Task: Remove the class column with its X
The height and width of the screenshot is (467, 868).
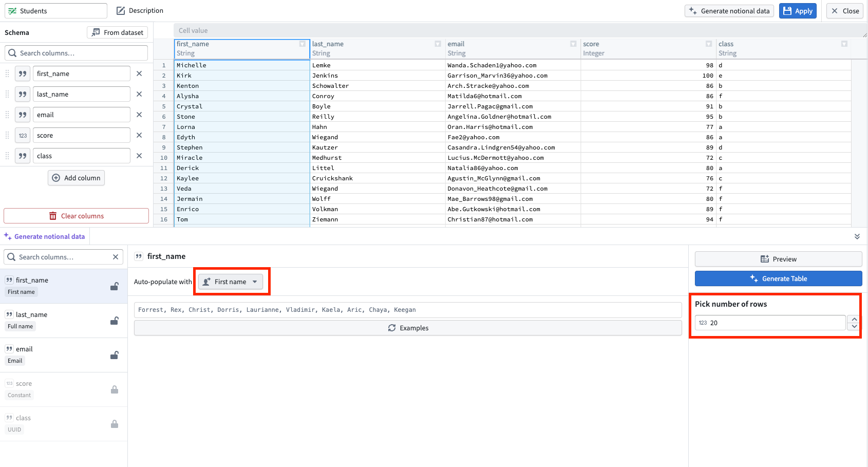Action: click(139, 156)
